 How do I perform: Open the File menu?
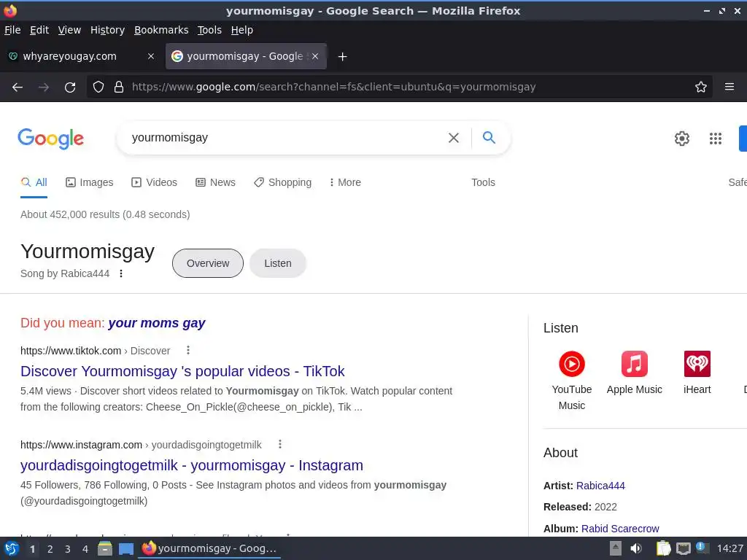tap(12, 30)
